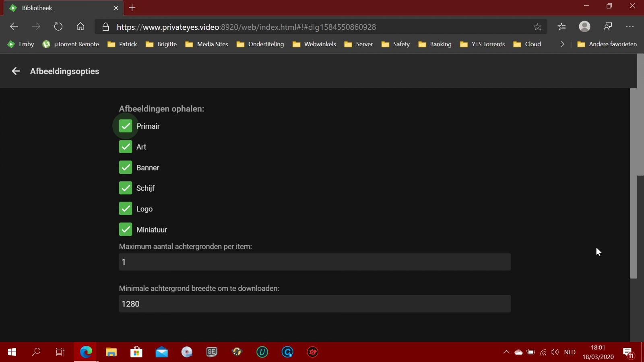Uncheck the Primair checkbox
The image size is (644, 362).
tap(126, 126)
